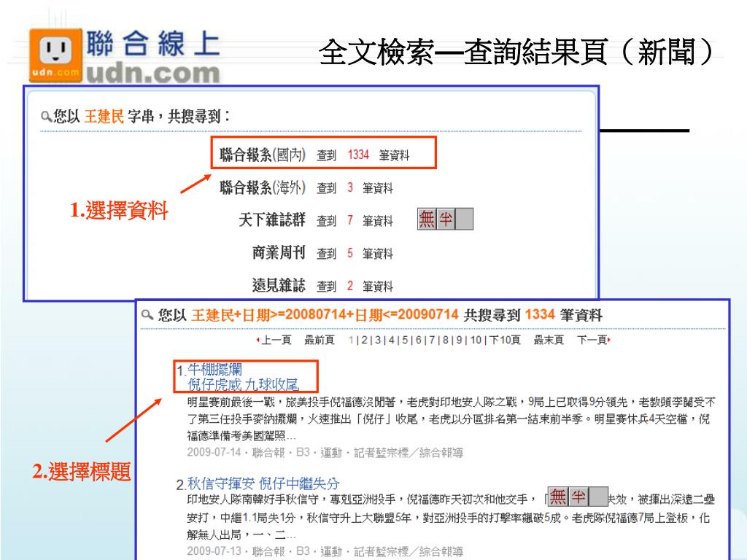Go to 上一頁 previous page
Viewport: 747px width, 560px height.
274,340
